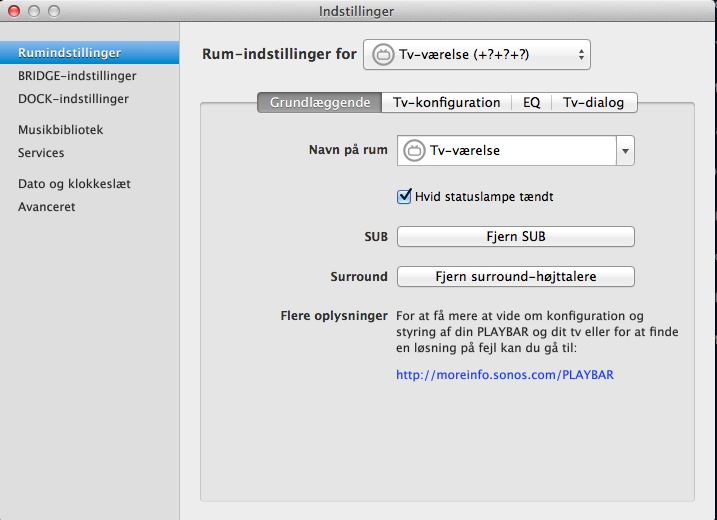Open Avanceret settings in the sidebar
Viewport: 717px width, 520px height.
click(46, 207)
